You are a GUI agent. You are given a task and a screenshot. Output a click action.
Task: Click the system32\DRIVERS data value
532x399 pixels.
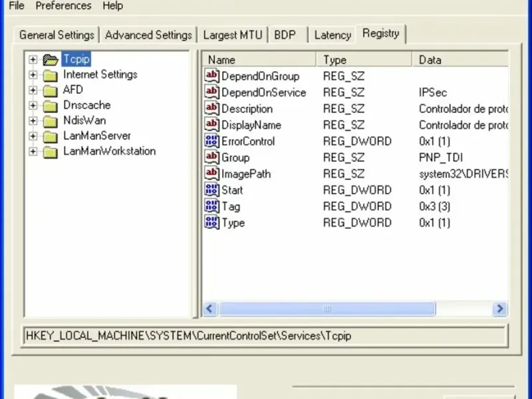coord(464,174)
